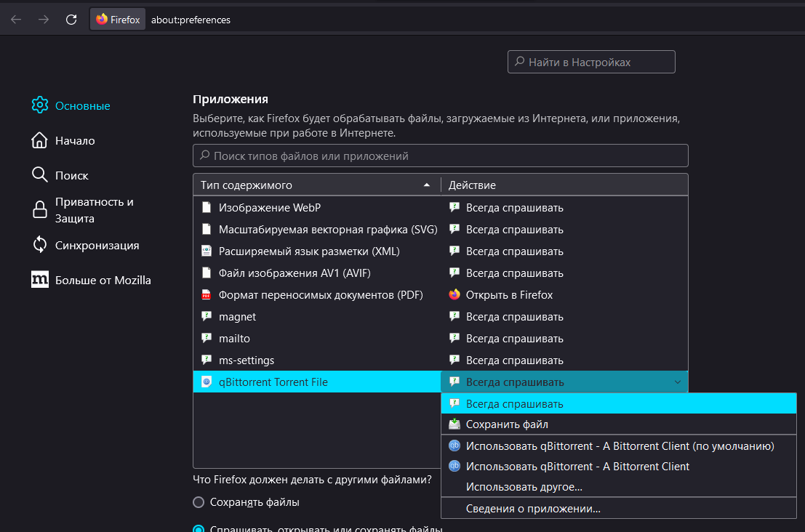Click the ask icon in the WebP action cell
The image size is (805, 532).
click(x=454, y=207)
